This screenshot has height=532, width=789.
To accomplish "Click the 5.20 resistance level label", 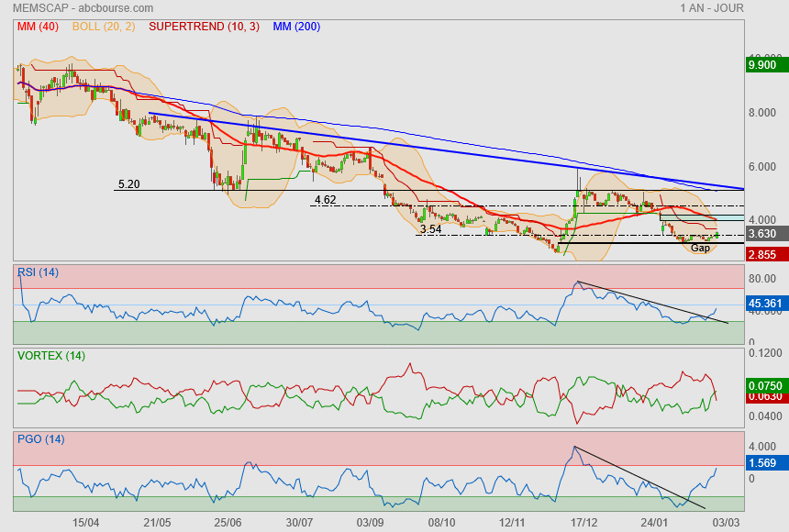I will [128, 184].
